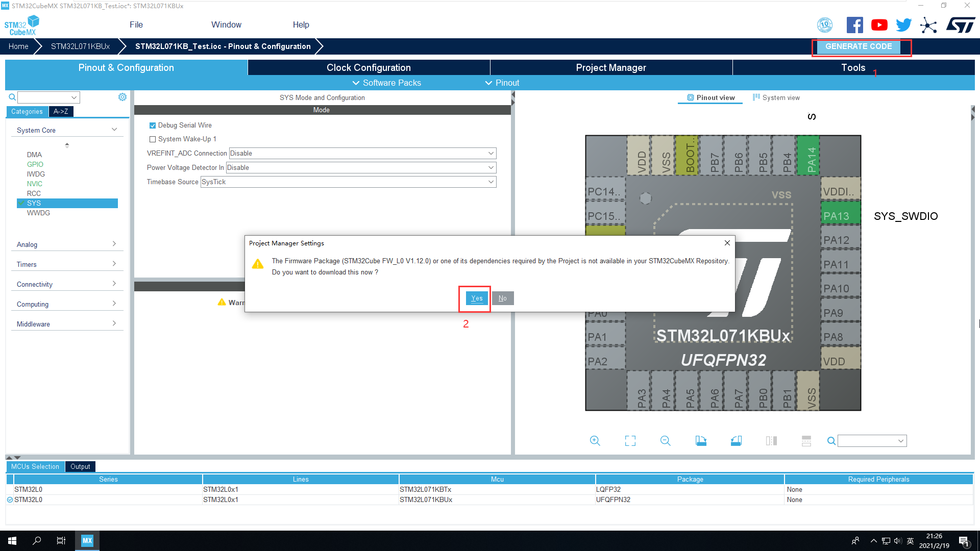
Task: Click the zoom in icon
Action: coord(595,441)
